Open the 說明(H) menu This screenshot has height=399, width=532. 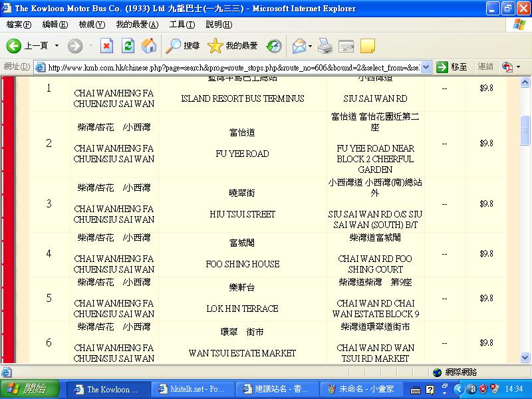tap(219, 25)
